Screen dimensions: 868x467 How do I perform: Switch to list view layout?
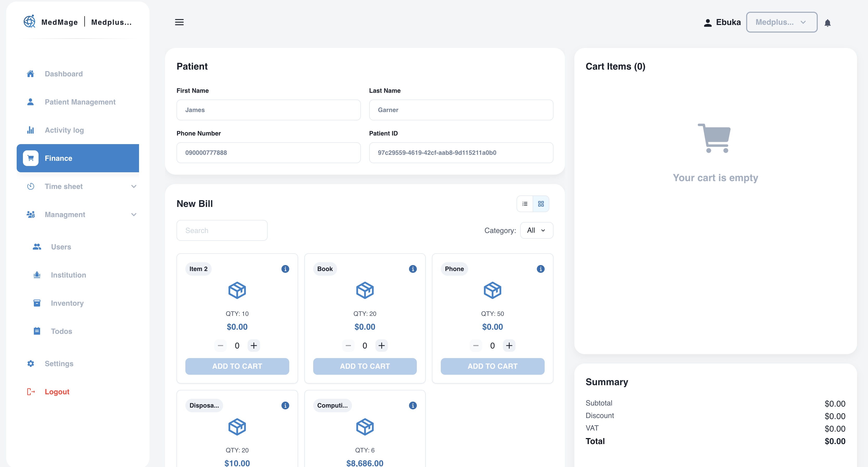click(x=525, y=204)
